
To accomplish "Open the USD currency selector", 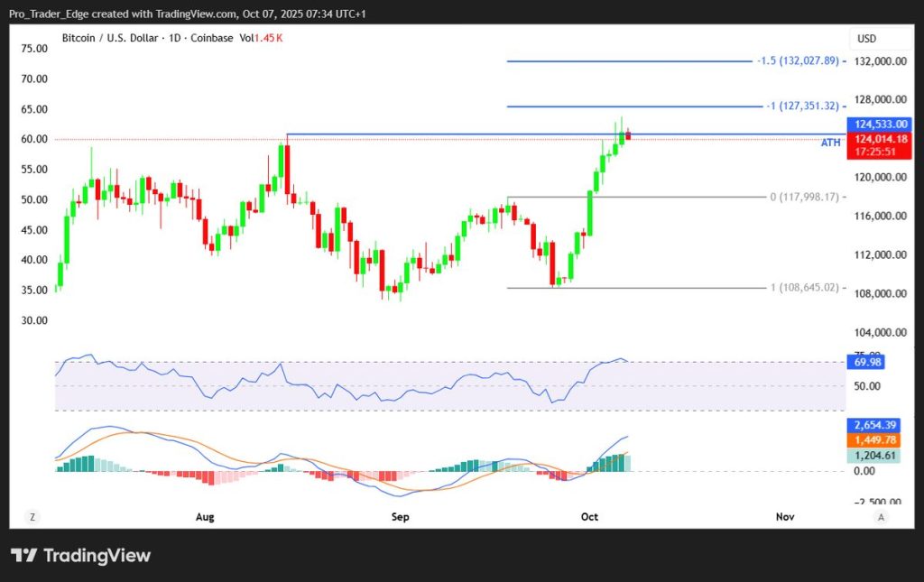I will pos(868,39).
